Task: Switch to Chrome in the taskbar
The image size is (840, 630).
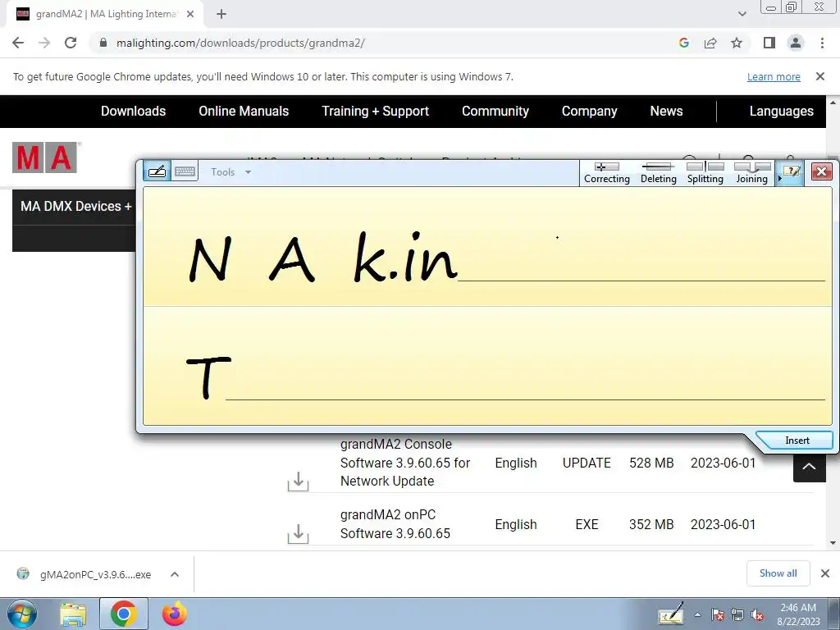Action: 123,614
